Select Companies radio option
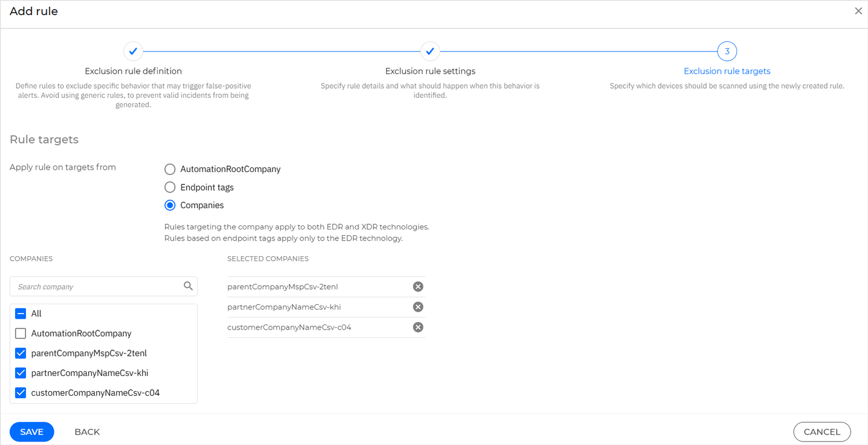This screenshot has width=868, height=445. (x=170, y=205)
